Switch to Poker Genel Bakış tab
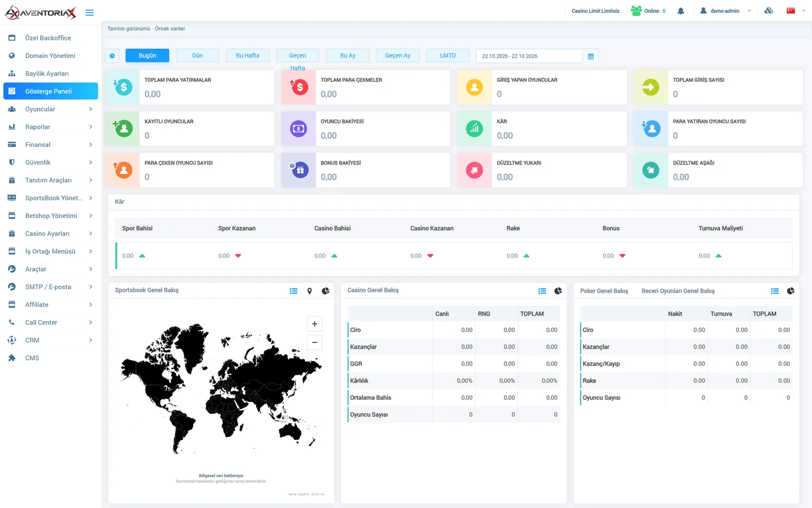This screenshot has height=508, width=812. [x=604, y=291]
